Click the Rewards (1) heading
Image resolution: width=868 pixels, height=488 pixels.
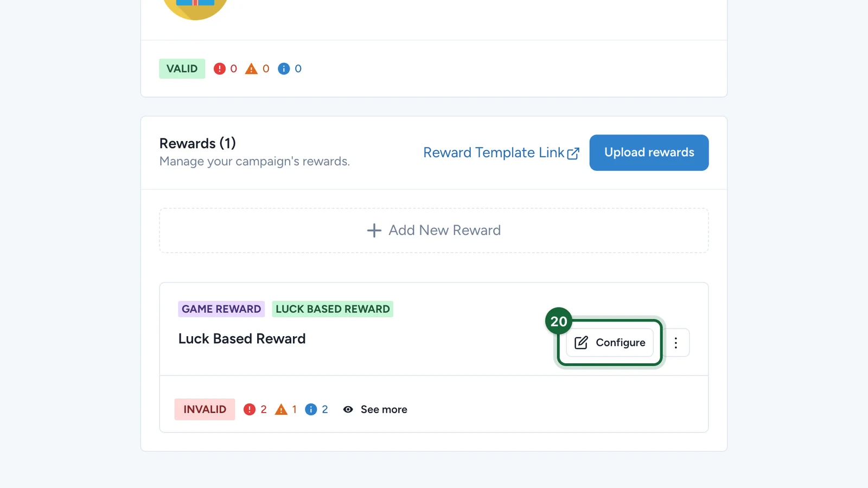(197, 143)
